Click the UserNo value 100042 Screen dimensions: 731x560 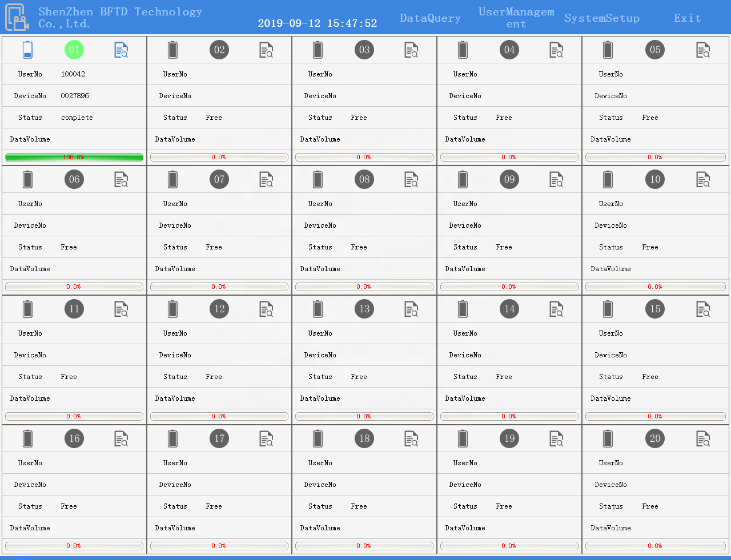click(73, 74)
